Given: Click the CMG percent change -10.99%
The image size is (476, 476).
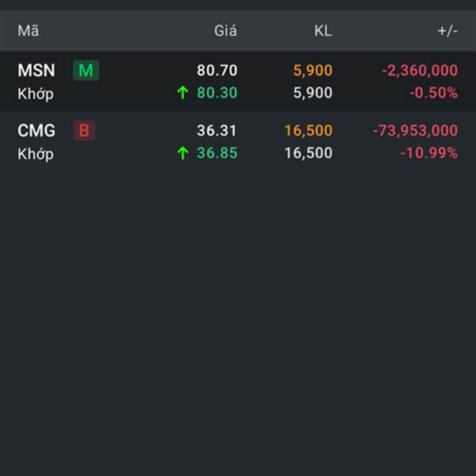Looking at the screenshot, I should (x=428, y=153).
